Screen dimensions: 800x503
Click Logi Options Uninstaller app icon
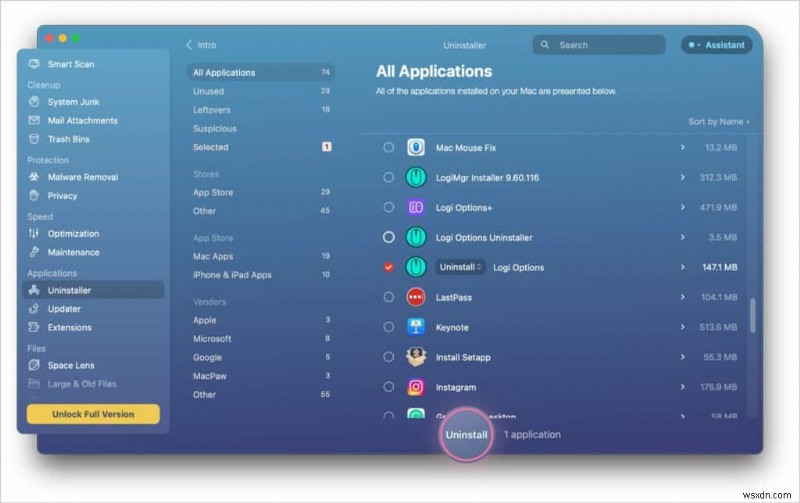(416, 237)
